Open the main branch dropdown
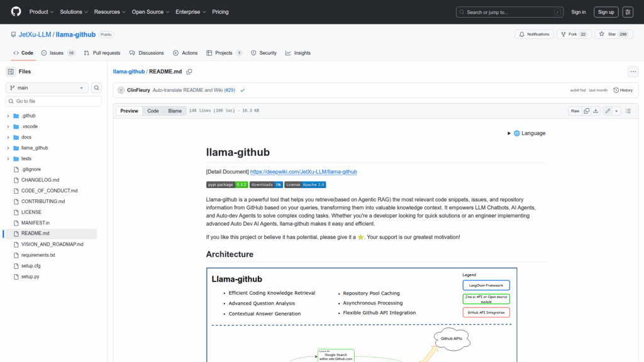The height and width of the screenshot is (362, 644). (47, 88)
